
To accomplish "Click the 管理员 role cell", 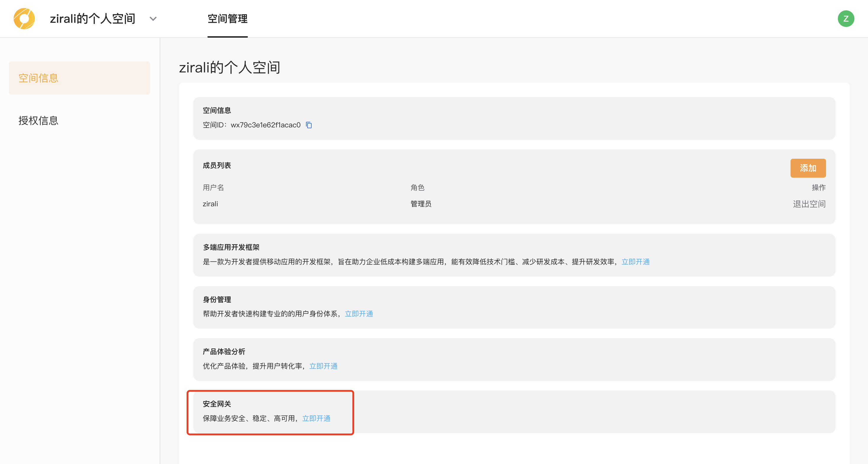I will pyautogui.click(x=420, y=204).
